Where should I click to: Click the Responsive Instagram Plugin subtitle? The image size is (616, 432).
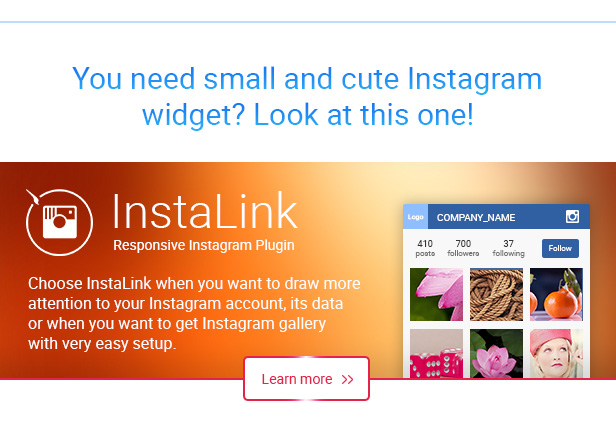[204, 245]
